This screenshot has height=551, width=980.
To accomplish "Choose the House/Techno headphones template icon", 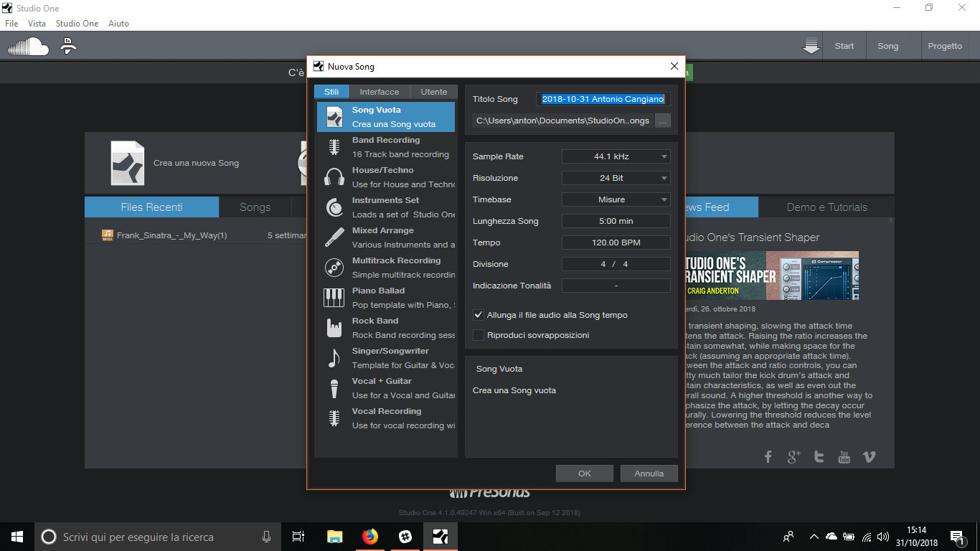I will [x=334, y=177].
